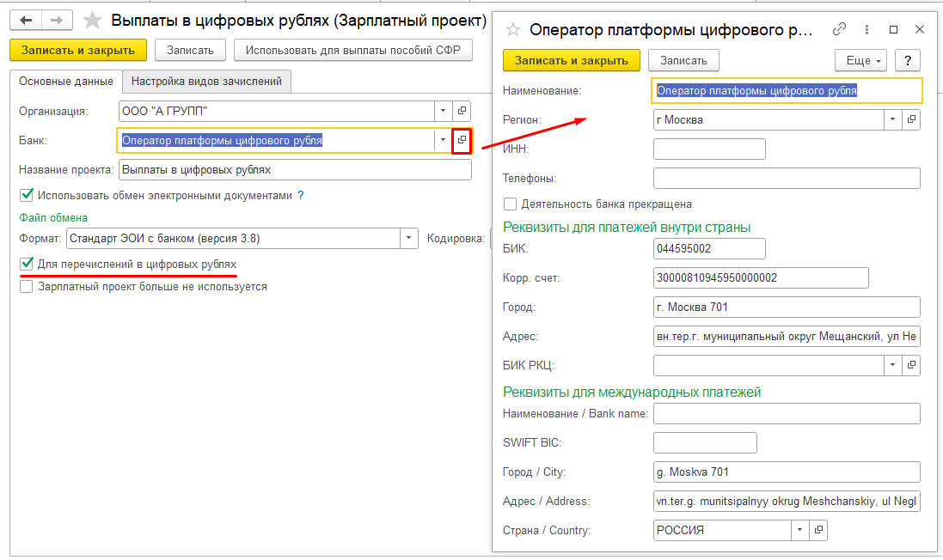Viewport: 943px width, 560px height.
Task: Click the БИК field with 044595002
Action: (x=710, y=248)
